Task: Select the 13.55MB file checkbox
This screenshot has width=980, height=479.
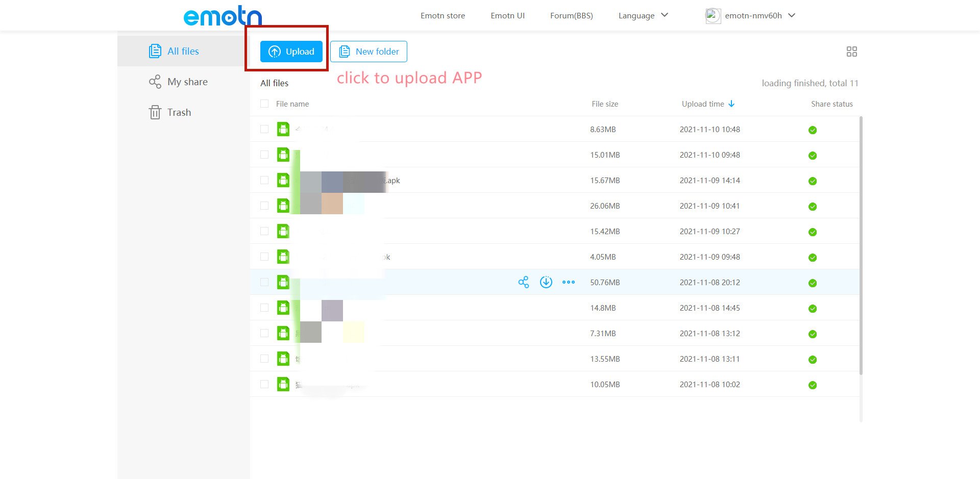Action: (x=264, y=359)
